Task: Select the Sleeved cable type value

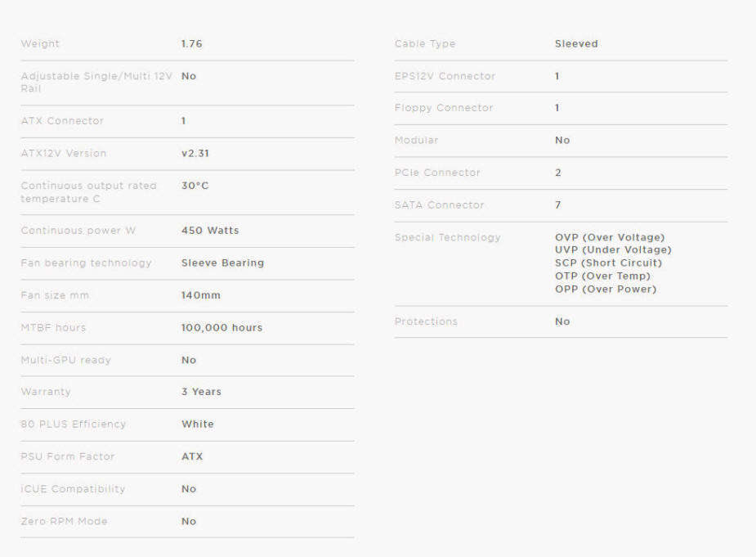Action: (576, 44)
